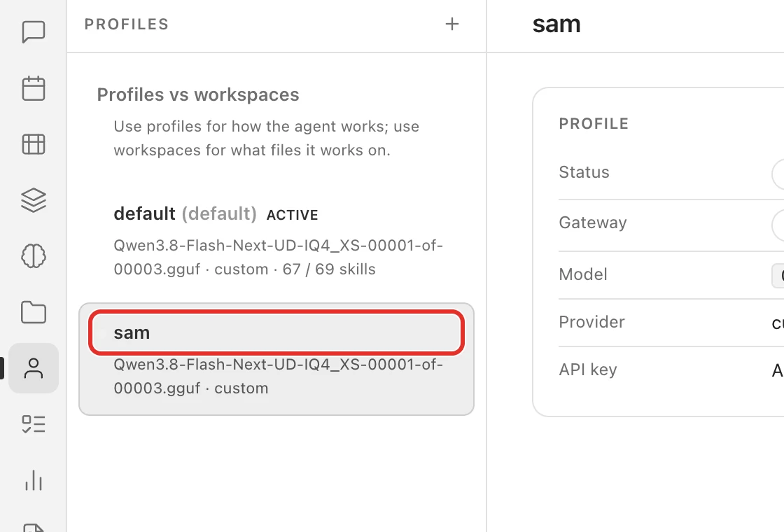784x532 pixels.
Task: Open the calendar sidebar icon
Action: pos(34,88)
